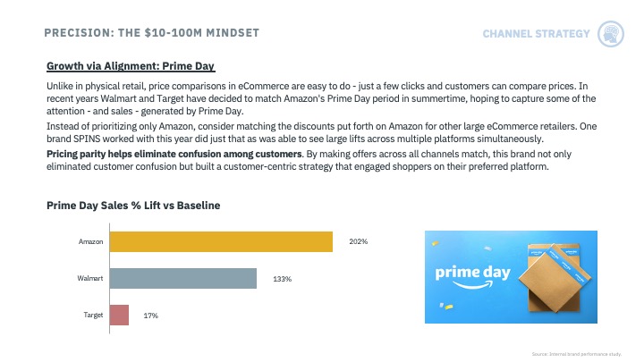Select the red Target bar
This screenshot has width=644, height=362.
[119, 315]
